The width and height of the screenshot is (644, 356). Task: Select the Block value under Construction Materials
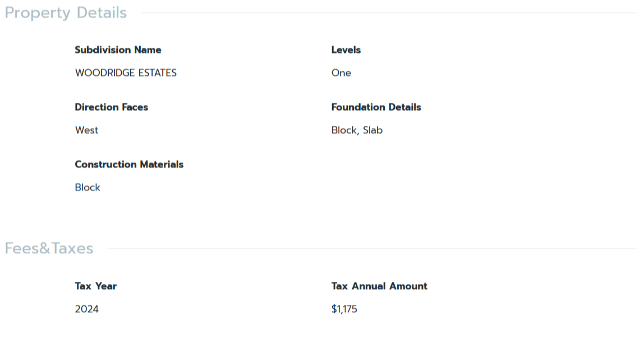(x=88, y=188)
